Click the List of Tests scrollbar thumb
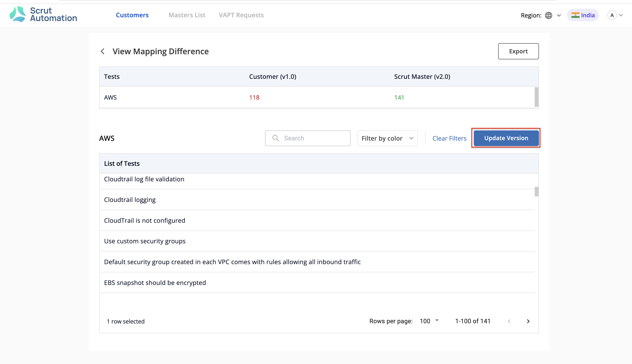The image size is (632, 364). pyautogui.click(x=536, y=192)
